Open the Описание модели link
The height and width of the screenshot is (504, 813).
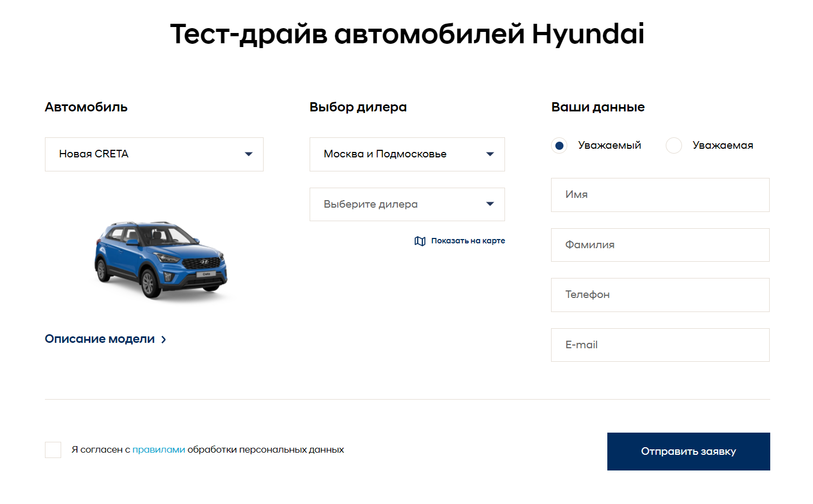100,339
